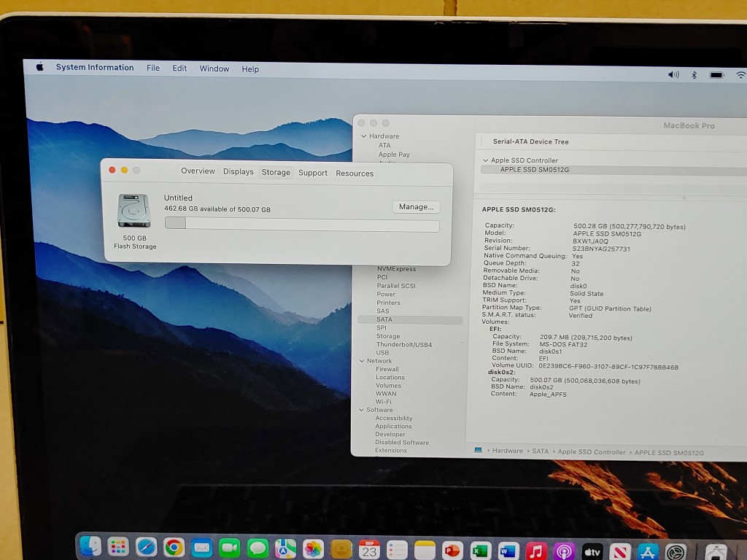Open the System Information menu
Screen dimensions: 747x560
(95, 67)
